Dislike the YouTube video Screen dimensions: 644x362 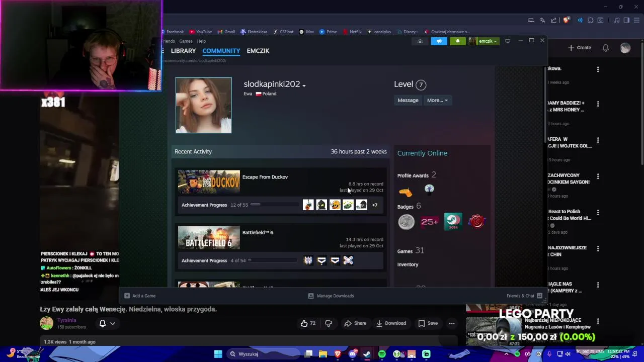329,323
